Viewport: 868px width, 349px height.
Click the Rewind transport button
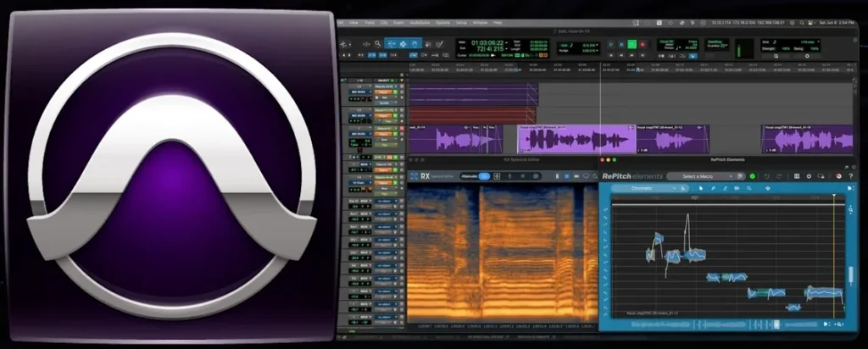(621, 55)
